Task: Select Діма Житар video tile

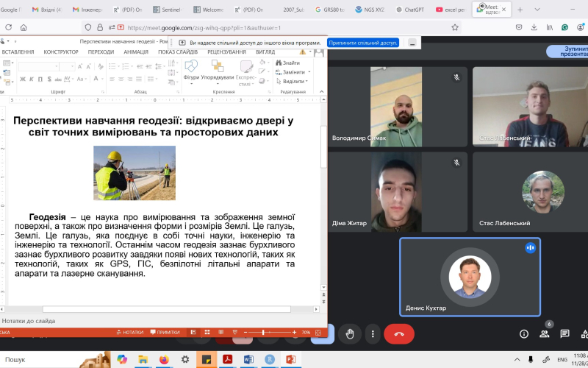Action: (398, 191)
